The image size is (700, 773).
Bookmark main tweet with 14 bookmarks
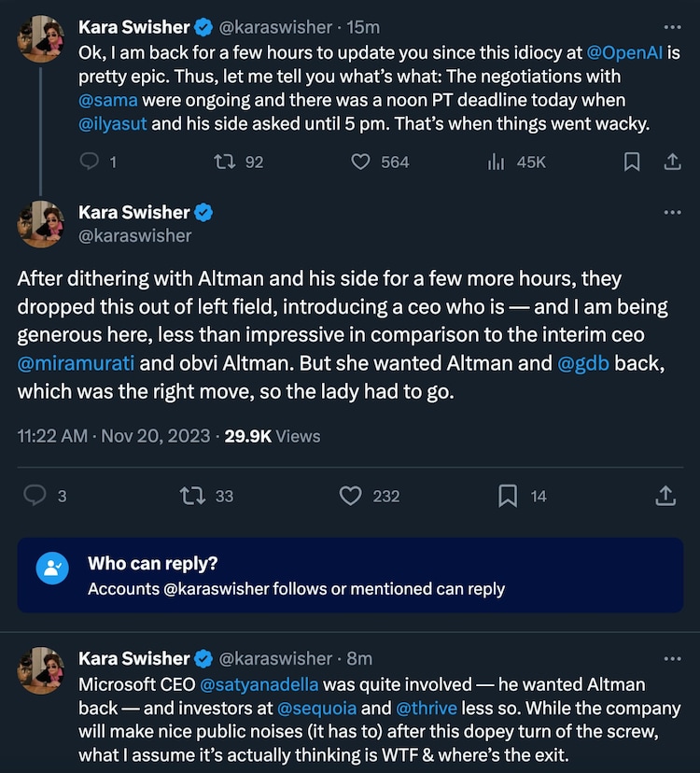[508, 496]
